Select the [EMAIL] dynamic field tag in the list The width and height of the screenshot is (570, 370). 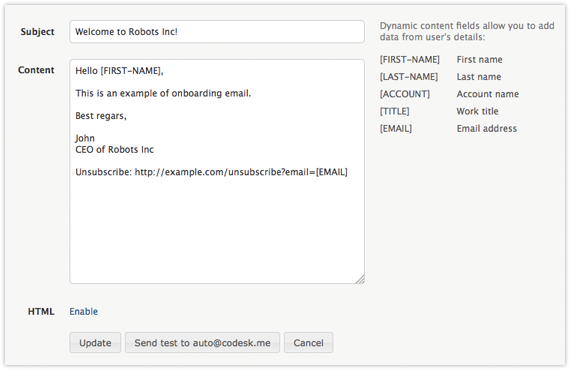396,128
